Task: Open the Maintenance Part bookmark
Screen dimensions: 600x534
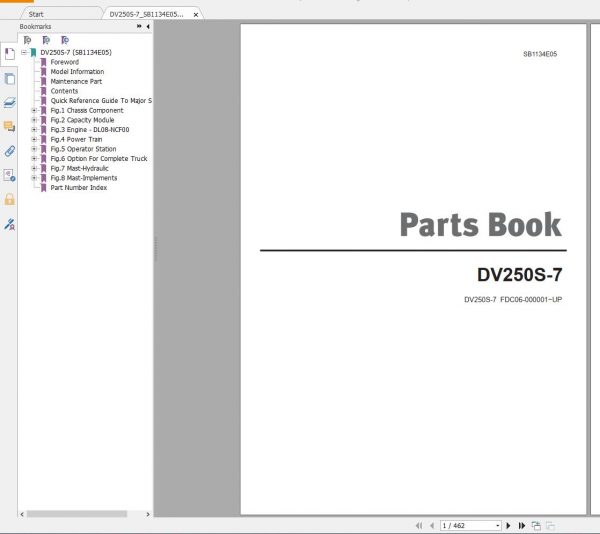Action: coord(76,81)
